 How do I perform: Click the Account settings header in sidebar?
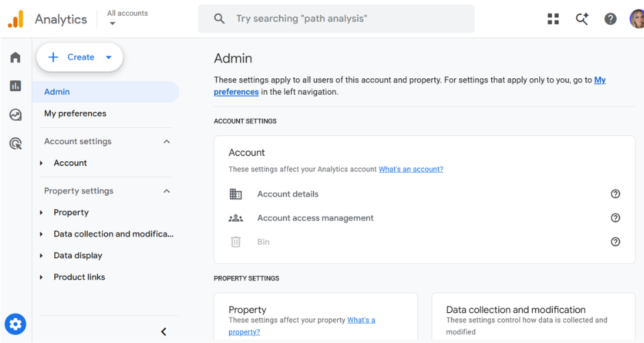coord(78,141)
